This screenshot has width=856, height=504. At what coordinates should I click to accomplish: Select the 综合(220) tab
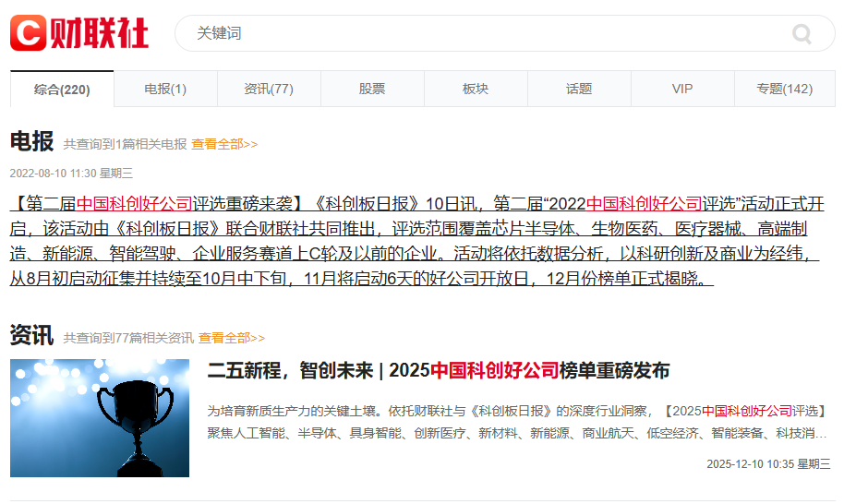tap(62, 90)
